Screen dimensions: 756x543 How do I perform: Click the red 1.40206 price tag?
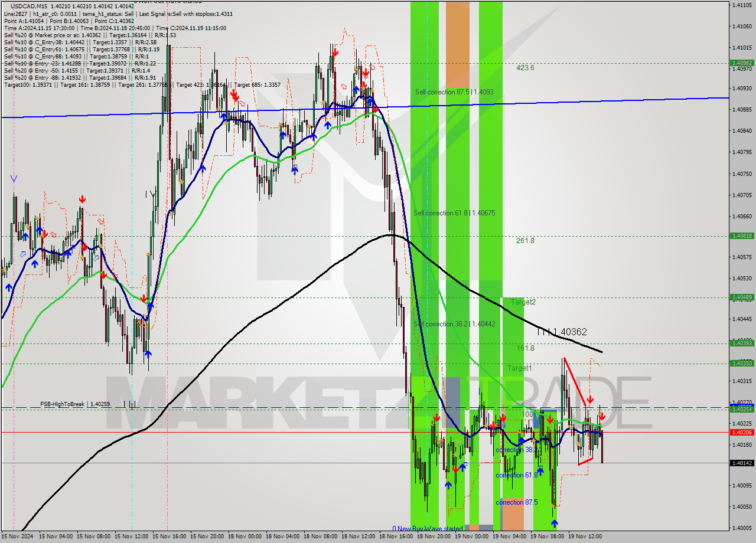click(x=742, y=432)
